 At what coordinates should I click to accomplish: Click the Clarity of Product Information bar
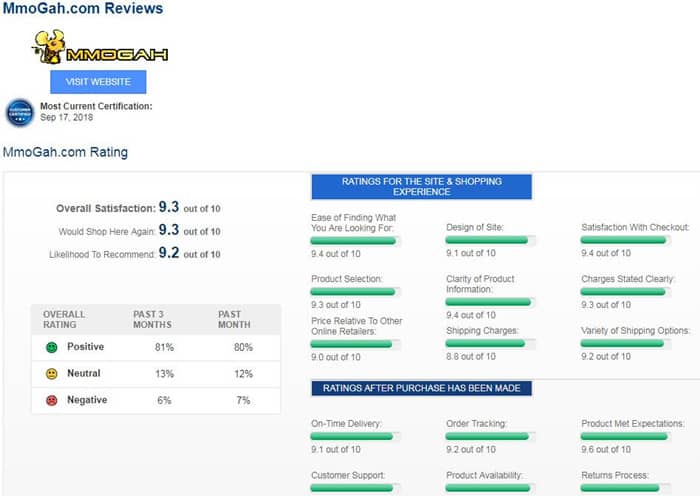[x=490, y=302]
